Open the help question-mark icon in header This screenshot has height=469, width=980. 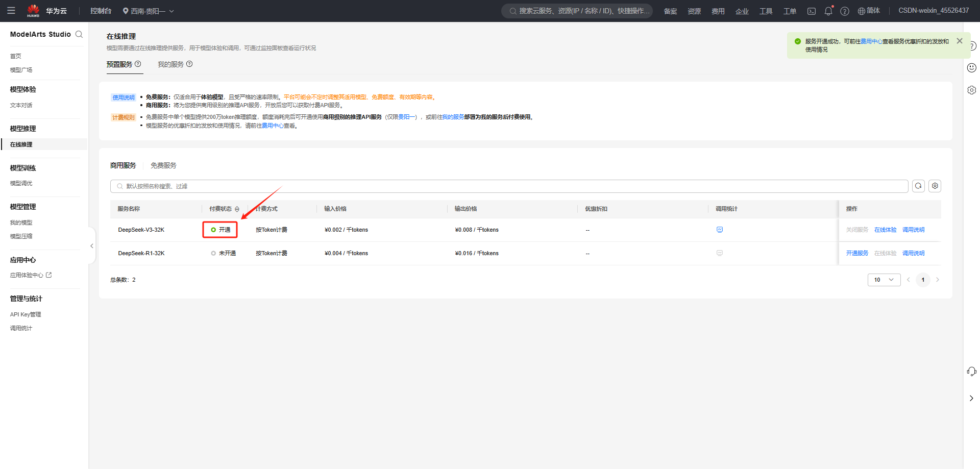point(845,11)
